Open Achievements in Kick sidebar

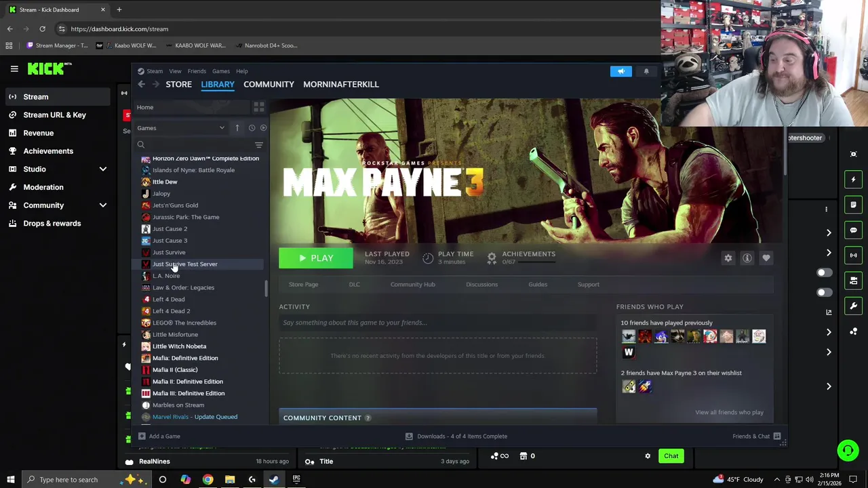click(47, 151)
